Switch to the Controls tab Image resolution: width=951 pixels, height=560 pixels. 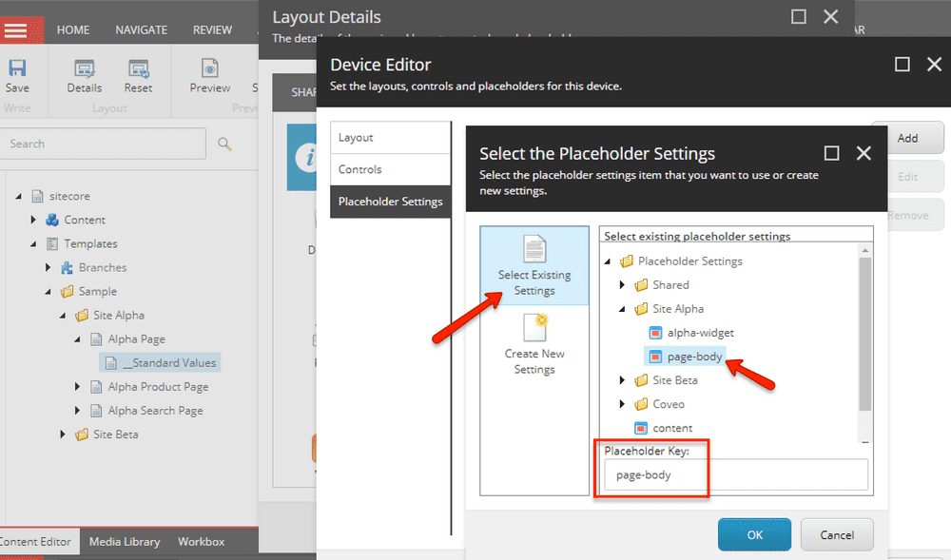(390, 169)
